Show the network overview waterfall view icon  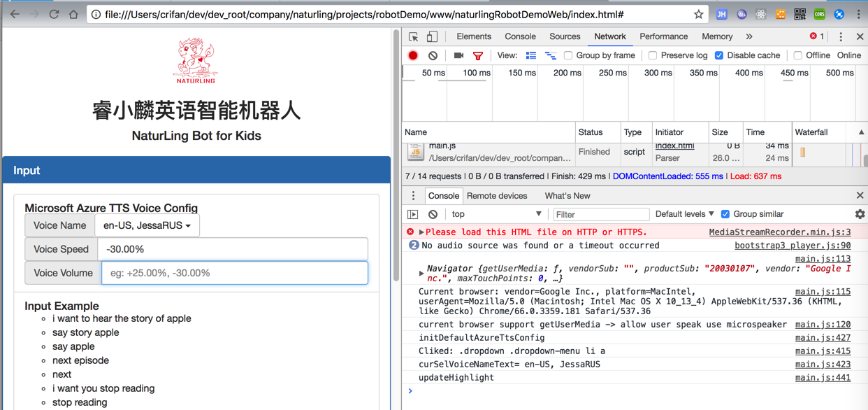tap(551, 55)
